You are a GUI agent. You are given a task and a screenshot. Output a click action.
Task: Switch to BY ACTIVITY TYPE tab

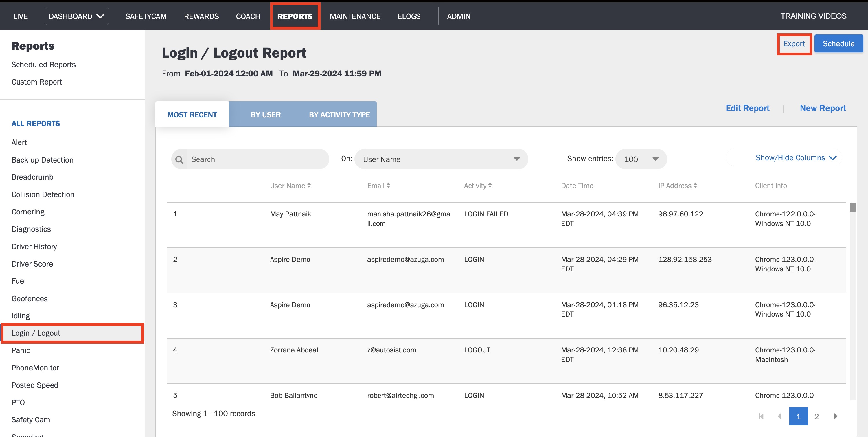pos(339,115)
